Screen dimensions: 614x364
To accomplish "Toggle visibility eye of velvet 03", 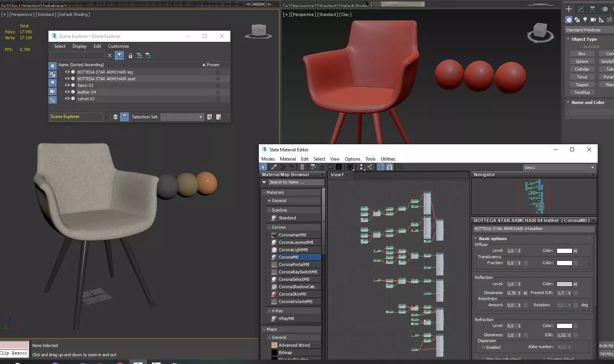I will coord(67,99).
